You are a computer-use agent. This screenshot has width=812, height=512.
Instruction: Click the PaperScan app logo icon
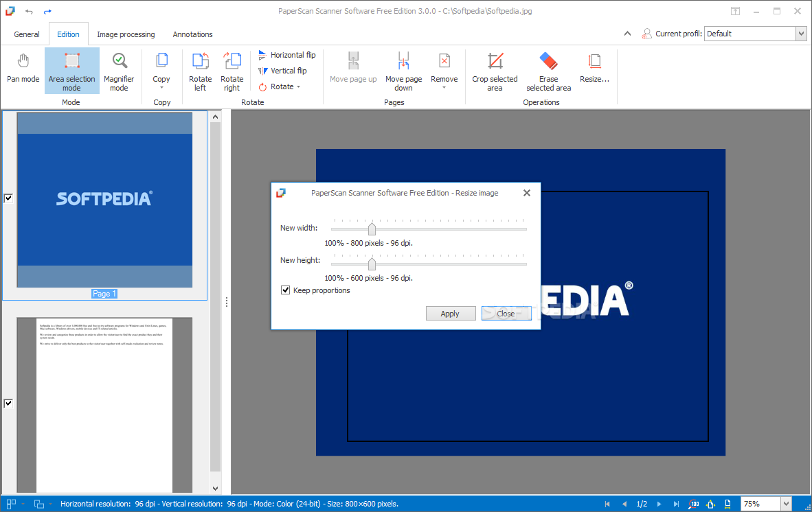10,11
